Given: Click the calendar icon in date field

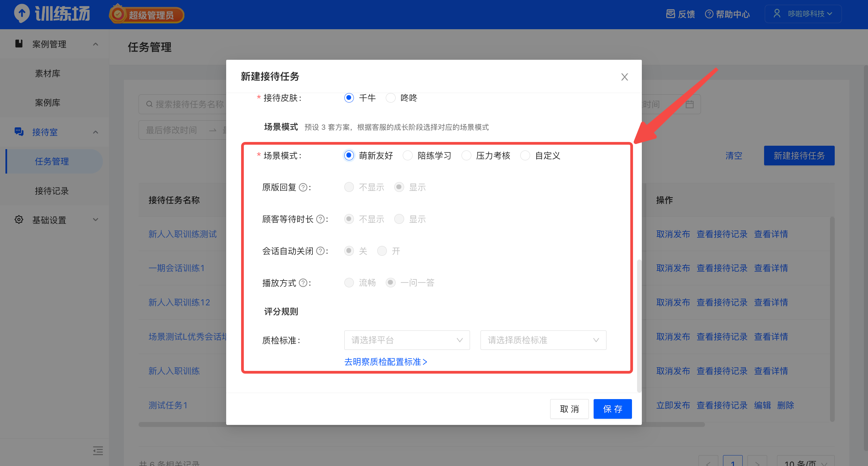Looking at the screenshot, I should pos(690,104).
